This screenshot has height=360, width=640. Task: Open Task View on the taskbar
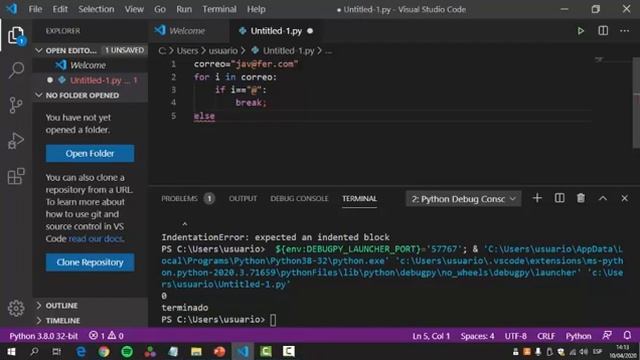pyautogui.click(x=57, y=351)
